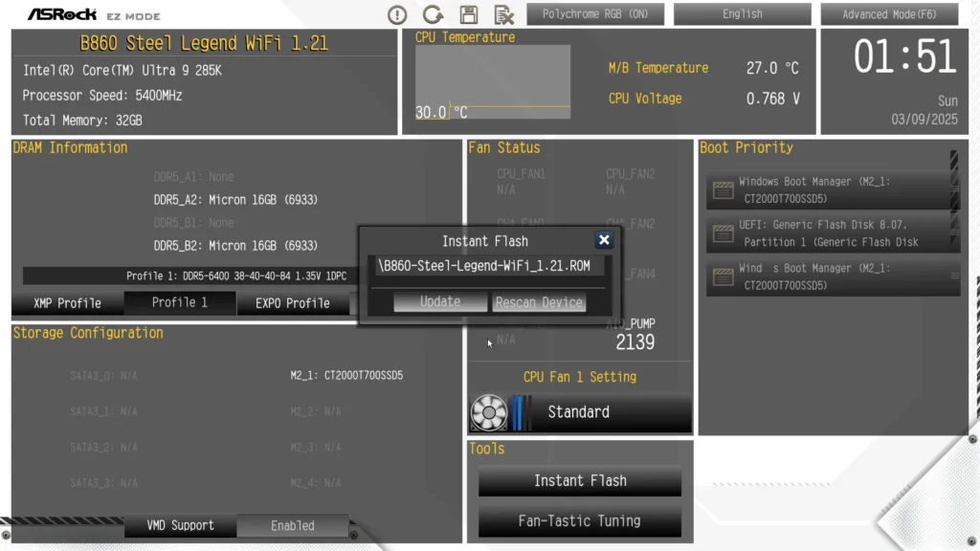Click Update in the Instant Flash dialog
Viewport: 980px width, 551px height.
[440, 301]
